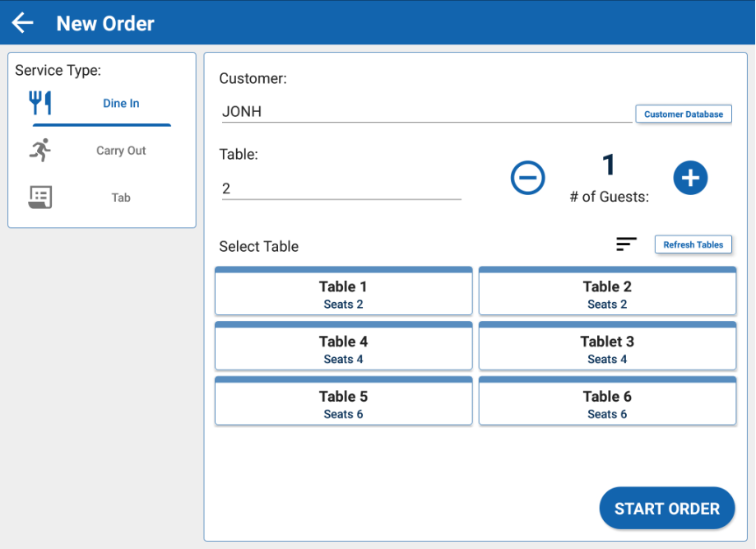Click the Customer name input field
The image size is (756, 549).
click(426, 112)
